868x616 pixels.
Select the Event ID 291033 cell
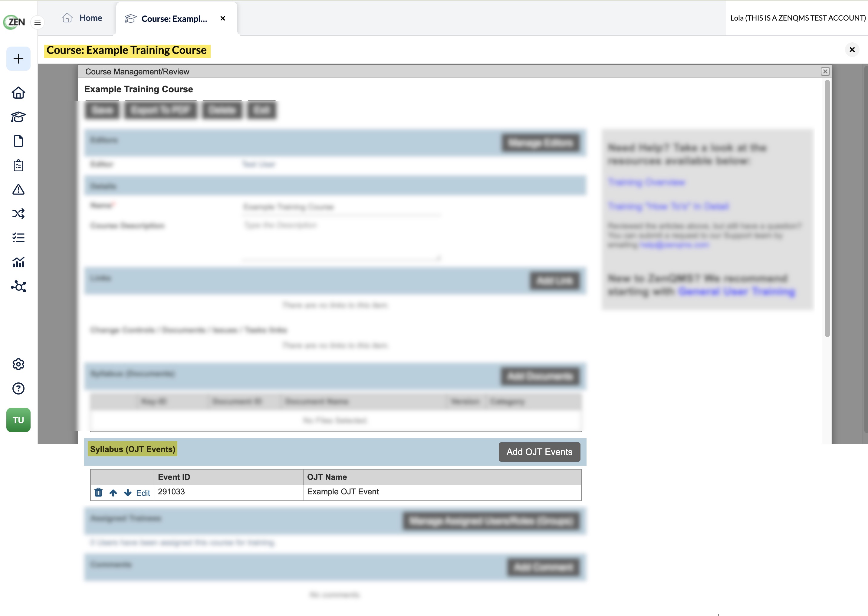pos(229,492)
